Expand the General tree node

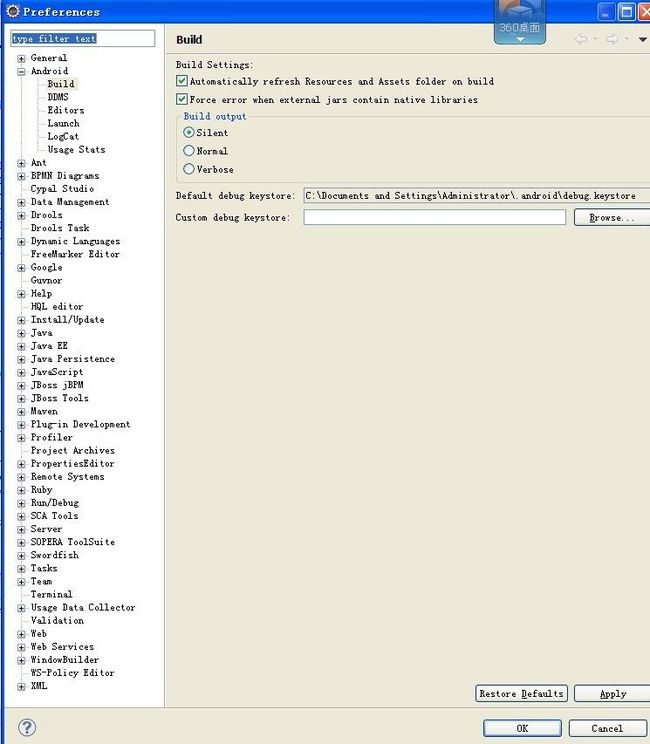tap(21, 59)
